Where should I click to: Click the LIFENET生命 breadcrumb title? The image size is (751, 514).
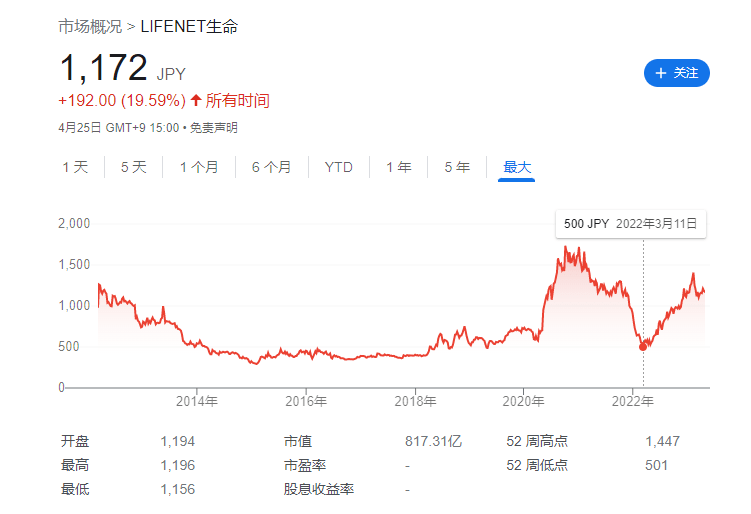pyautogui.click(x=189, y=26)
